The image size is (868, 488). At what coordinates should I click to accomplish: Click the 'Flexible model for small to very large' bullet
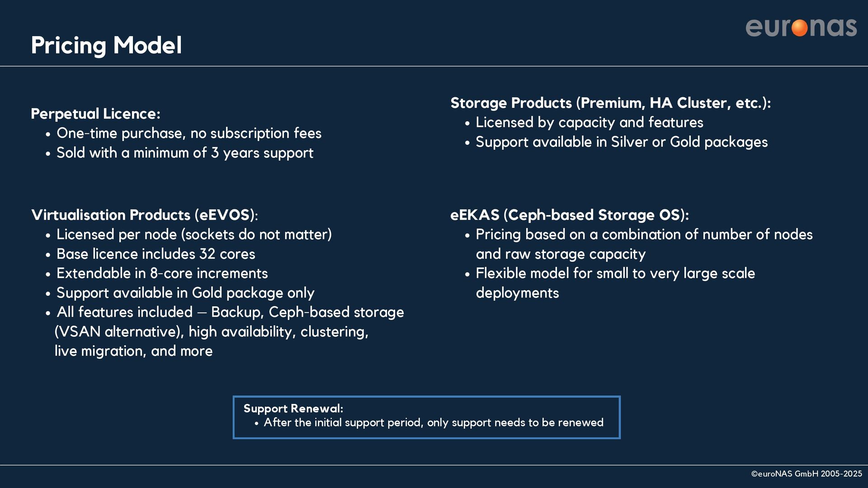[x=615, y=283]
